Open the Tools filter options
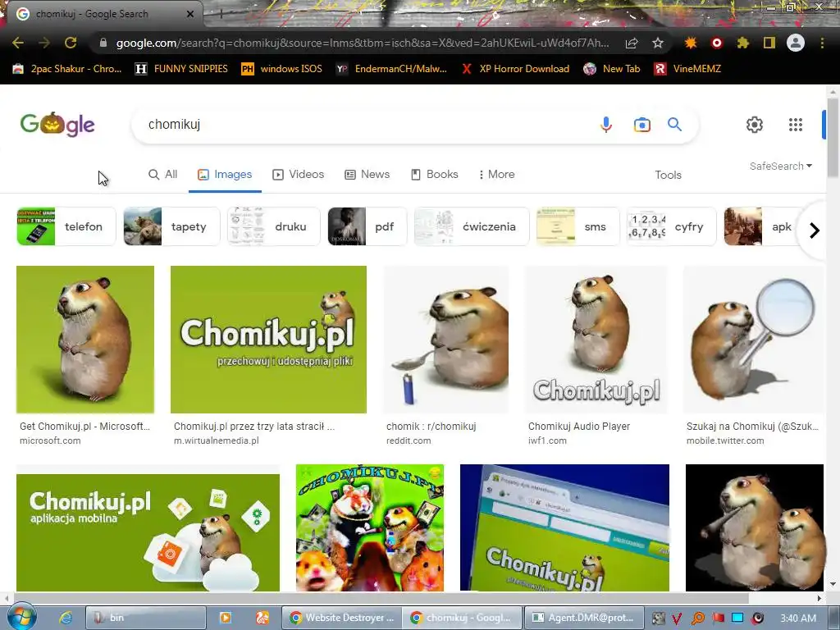Viewport: 840px width, 630px height. (x=668, y=176)
